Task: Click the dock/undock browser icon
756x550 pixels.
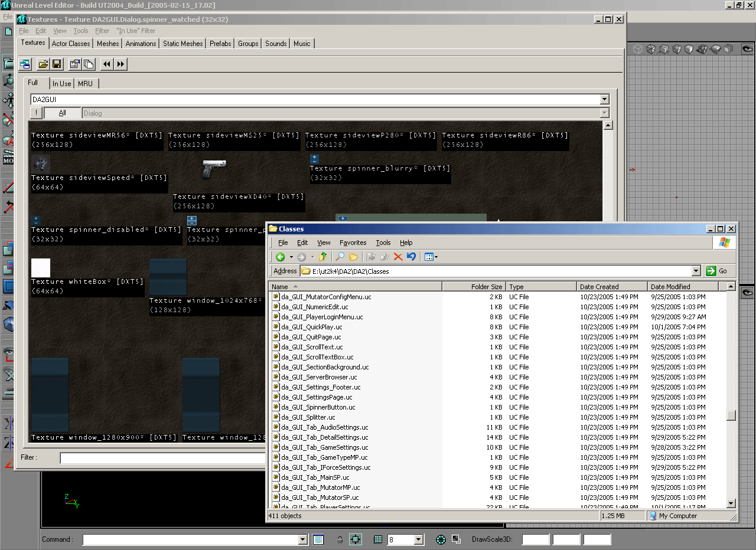Action: (25, 64)
